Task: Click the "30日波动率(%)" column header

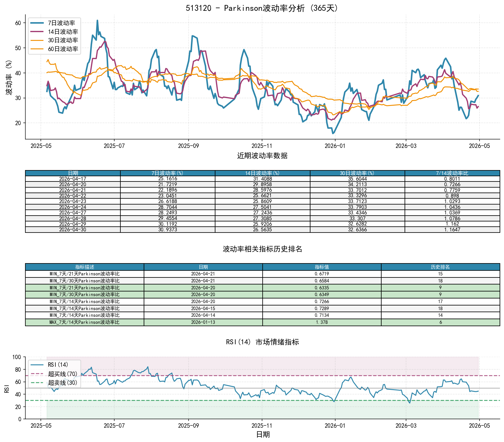Action: coord(357,173)
